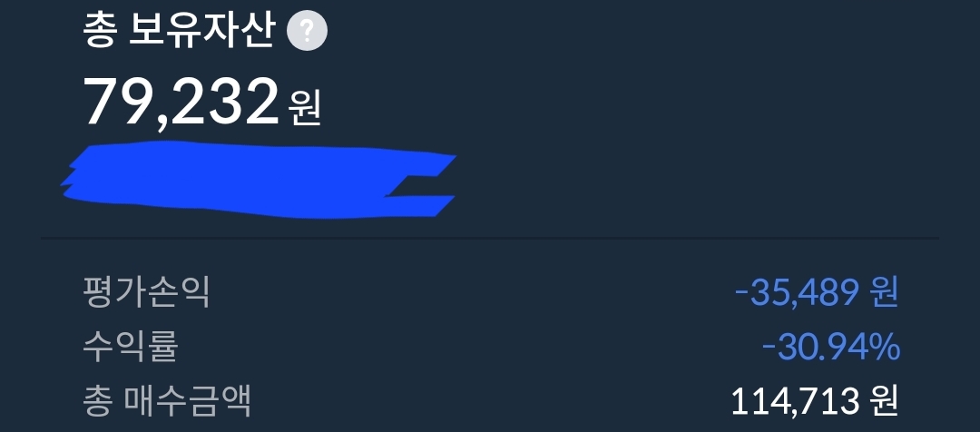Image resolution: width=980 pixels, height=432 pixels.
Task: Click the 114,713 purchase amount
Action: [794, 401]
